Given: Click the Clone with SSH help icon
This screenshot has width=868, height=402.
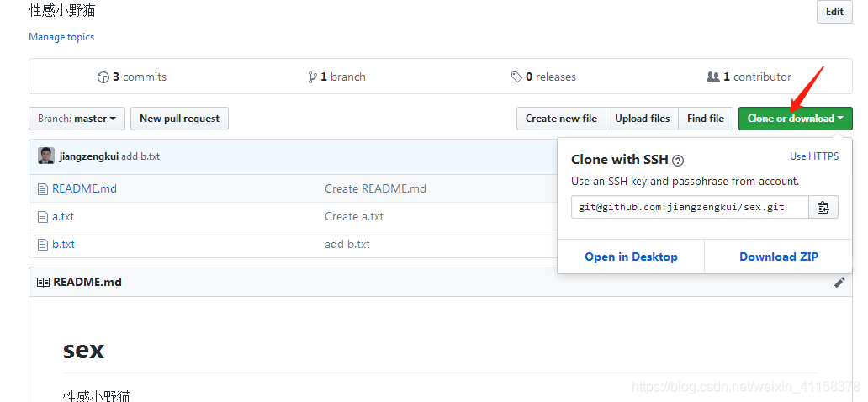Looking at the screenshot, I should (678, 161).
